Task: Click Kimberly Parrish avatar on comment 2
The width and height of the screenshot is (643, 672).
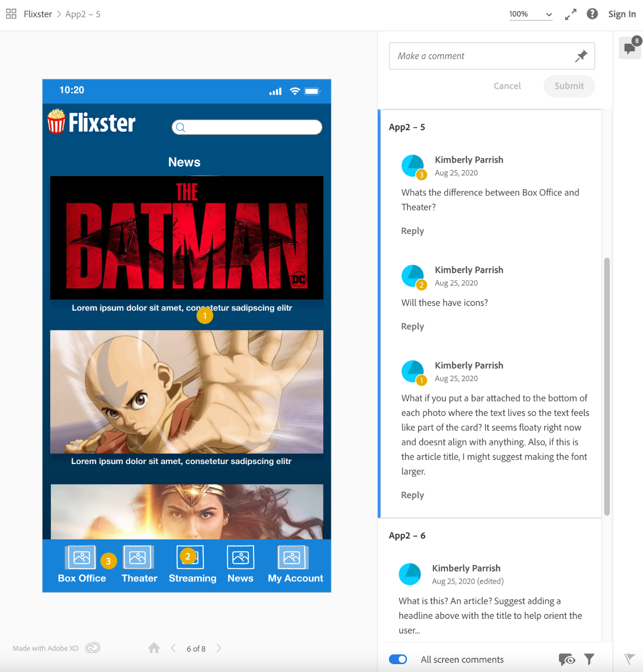Action: pos(412,276)
